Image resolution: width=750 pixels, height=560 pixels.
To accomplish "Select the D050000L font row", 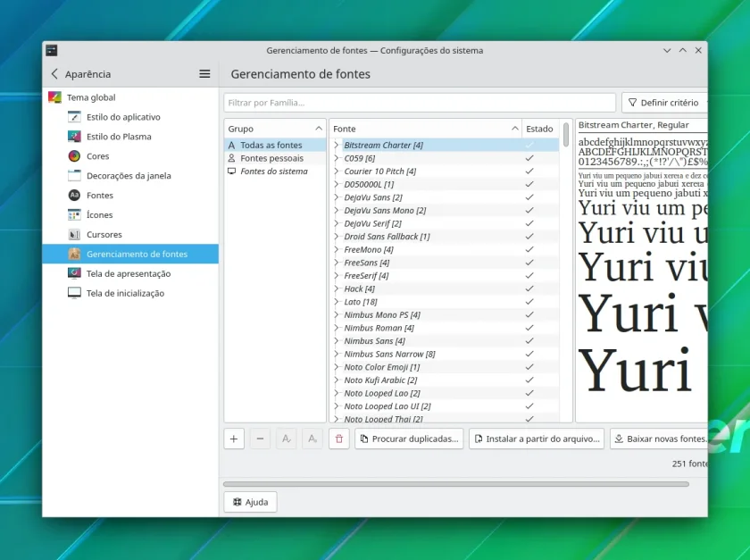I will [444, 184].
